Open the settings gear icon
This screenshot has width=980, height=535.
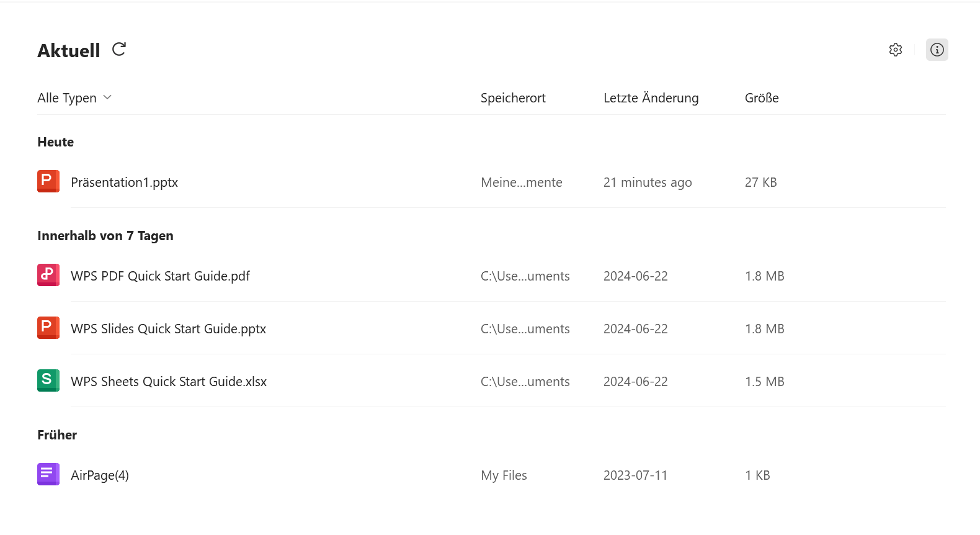(895, 50)
